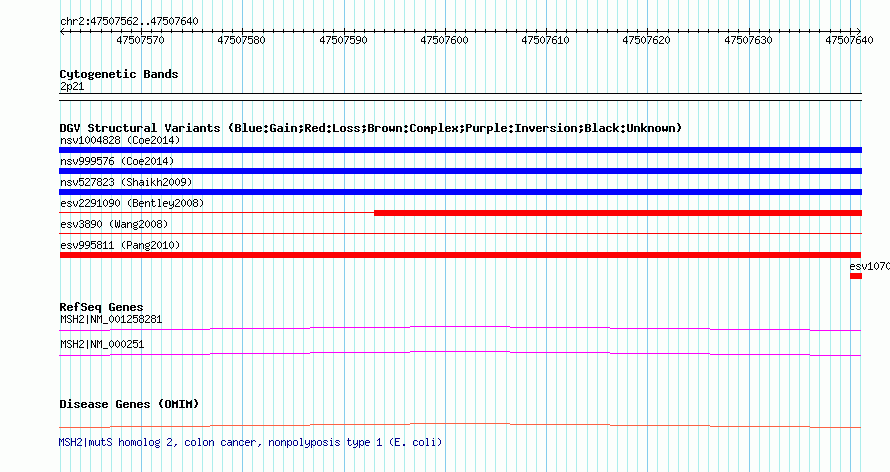Click the chr2:47507562..47507640 coordinate label

129,22
